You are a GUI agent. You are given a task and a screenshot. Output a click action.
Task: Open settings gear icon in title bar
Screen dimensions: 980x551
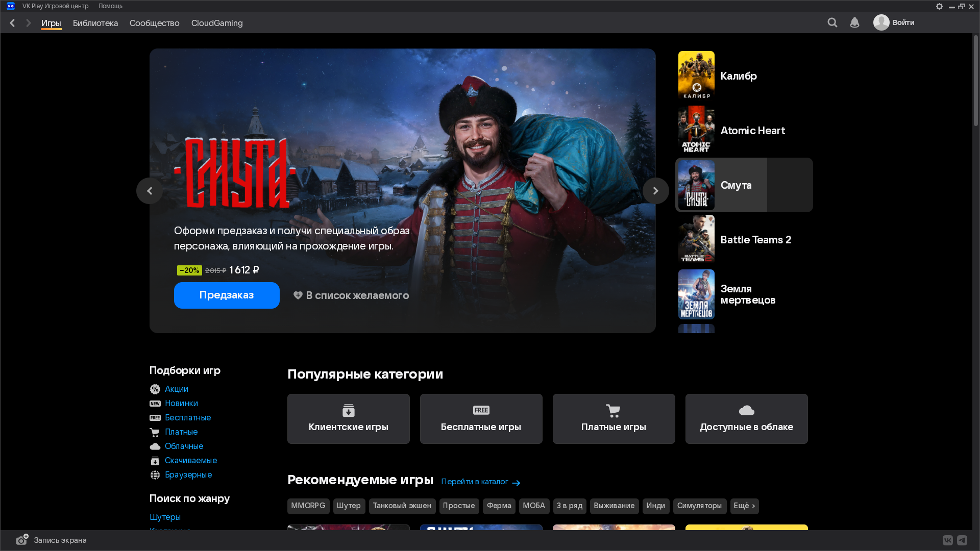[939, 6]
